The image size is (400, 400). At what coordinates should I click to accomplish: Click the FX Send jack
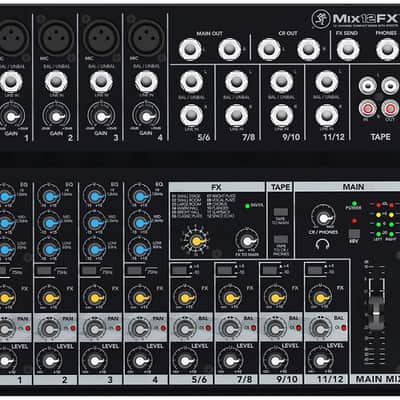[348, 49]
